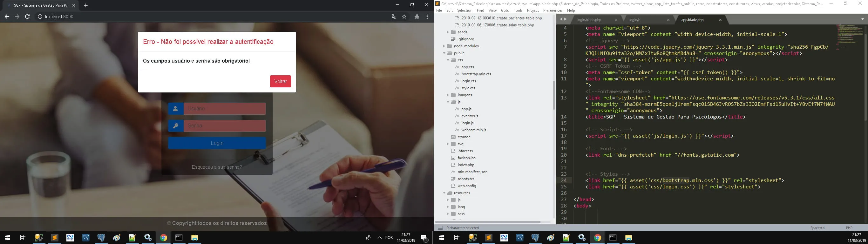Open 2019_03_06_170806_create_salas_table.php file
The width and height of the screenshot is (868, 244).
[498, 25]
